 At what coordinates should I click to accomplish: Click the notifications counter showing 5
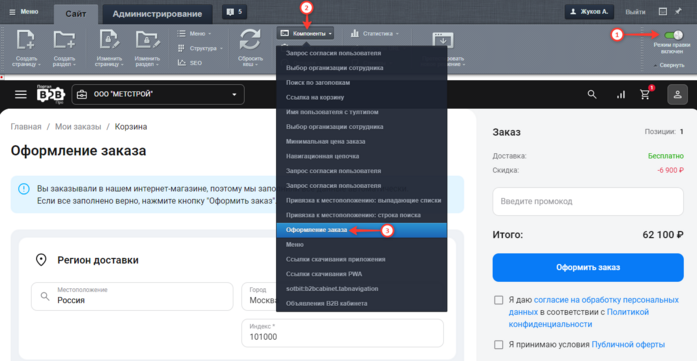(234, 12)
